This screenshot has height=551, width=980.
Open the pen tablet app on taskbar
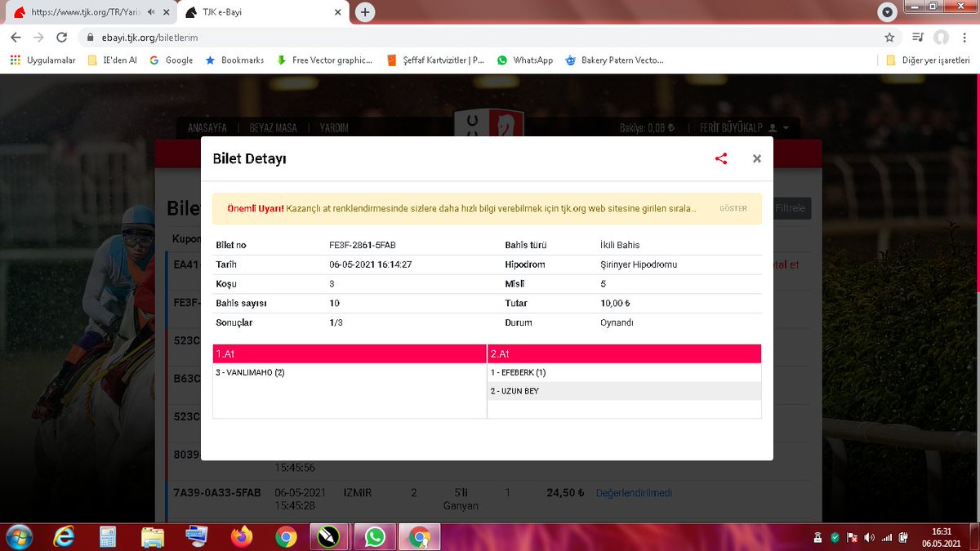[x=330, y=537]
